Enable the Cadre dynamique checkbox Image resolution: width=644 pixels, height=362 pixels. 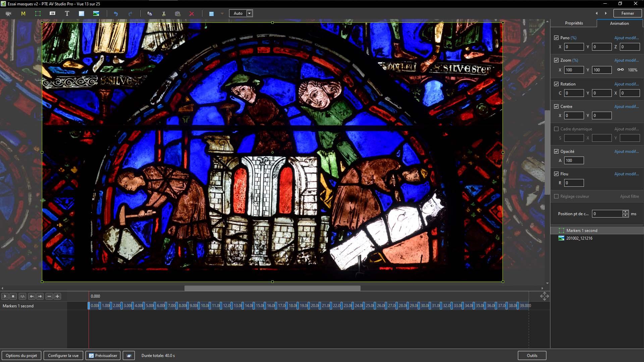(x=556, y=129)
